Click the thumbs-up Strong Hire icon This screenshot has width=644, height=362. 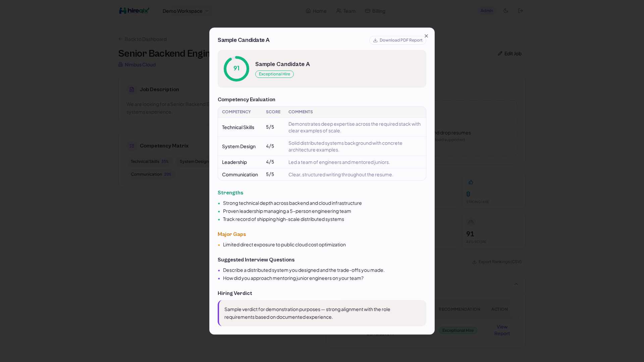[x=471, y=182]
